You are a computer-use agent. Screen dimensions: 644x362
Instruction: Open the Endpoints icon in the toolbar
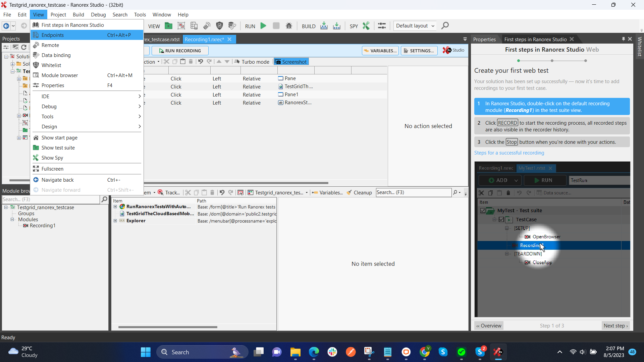click(x=194, y=26)
